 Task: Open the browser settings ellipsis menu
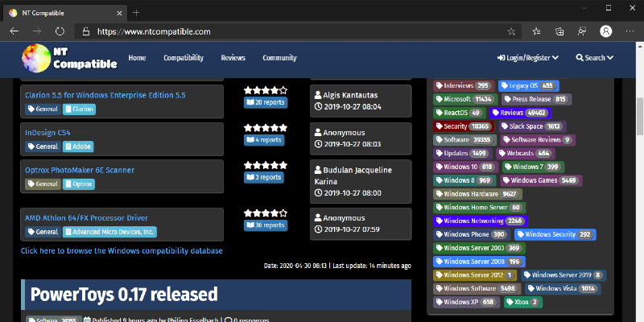[630, 31]
